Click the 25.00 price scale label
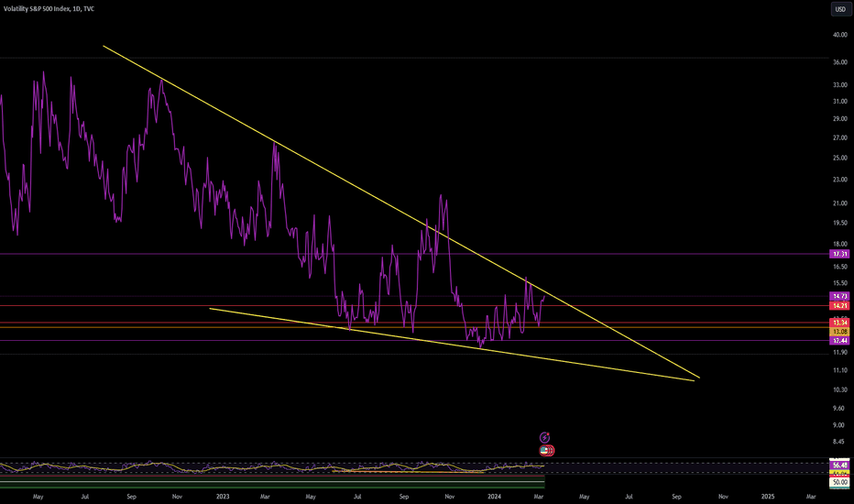This screenshot has height=504, width=854. (x=839, y=158)
